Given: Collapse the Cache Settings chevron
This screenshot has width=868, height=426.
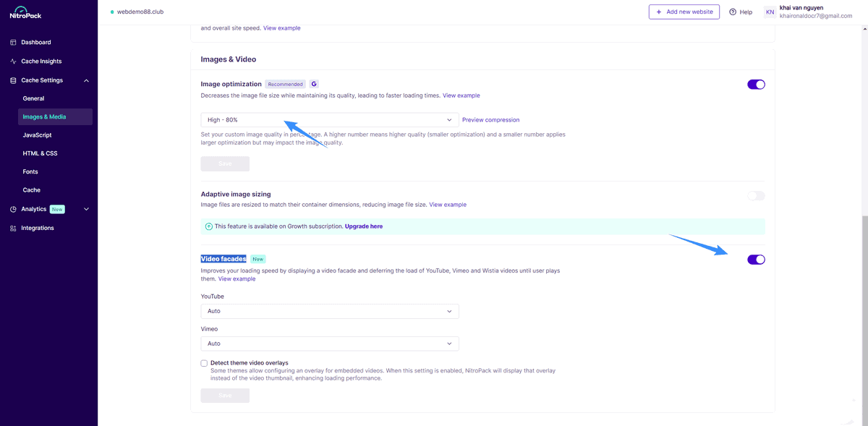Looking at the screenshot, I should tap(87, 80).
